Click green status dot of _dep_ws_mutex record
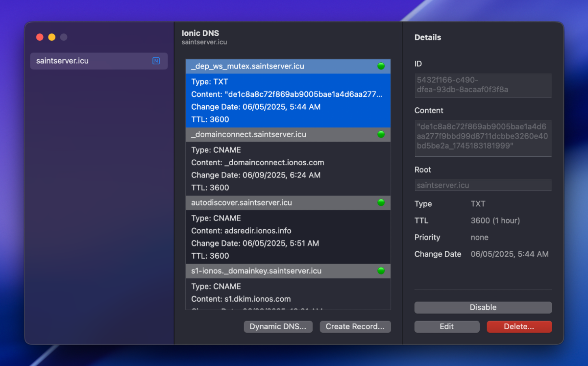 point(381,66)
